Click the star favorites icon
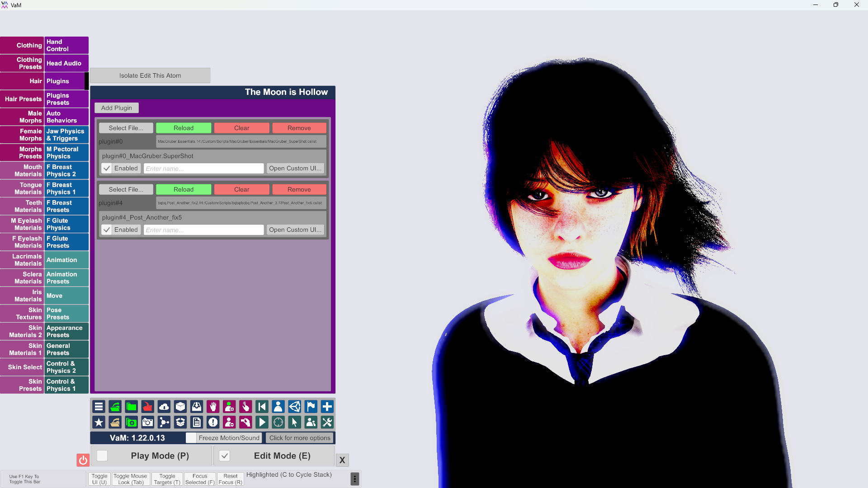The height and width of the screenshot is (488, 868). click(99, 422)
